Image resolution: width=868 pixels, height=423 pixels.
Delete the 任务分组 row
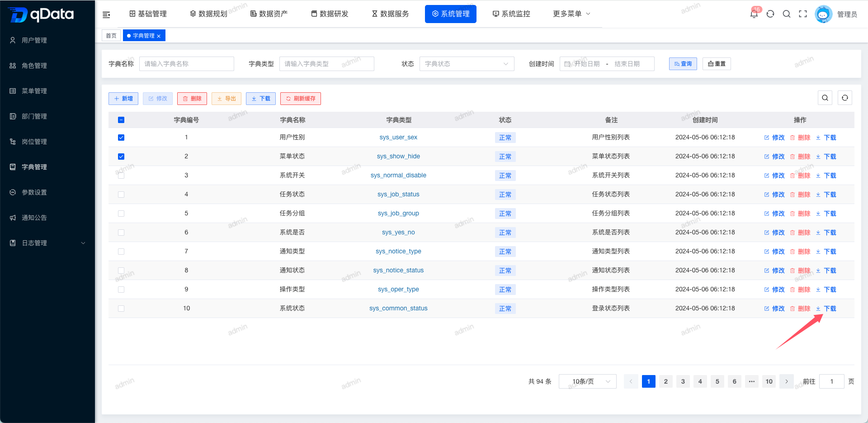(800, 214)
